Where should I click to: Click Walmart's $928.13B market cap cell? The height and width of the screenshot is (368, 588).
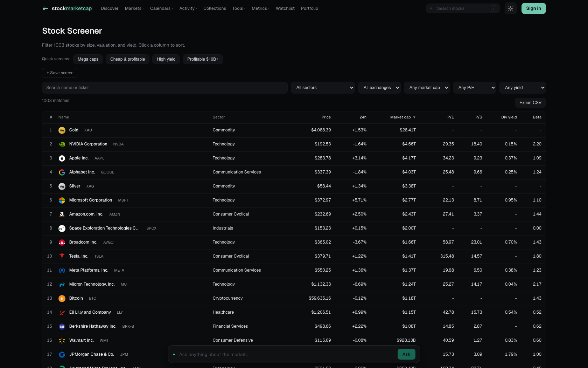point(406,340)
